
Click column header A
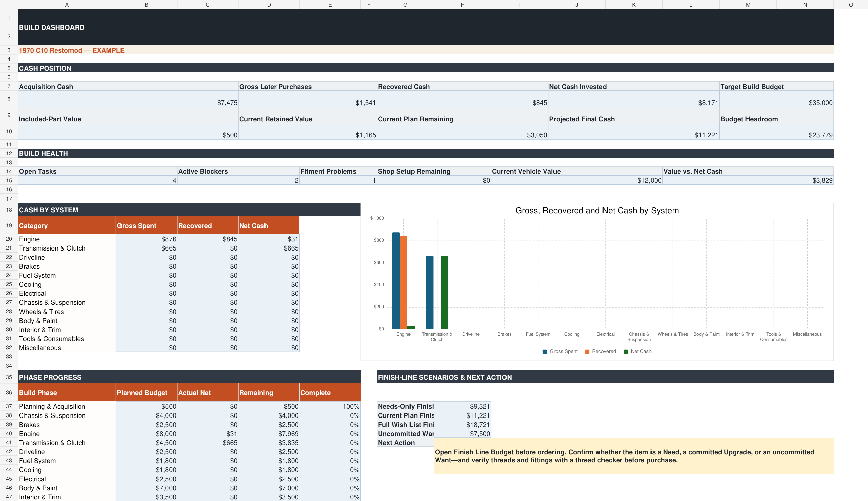67,5
